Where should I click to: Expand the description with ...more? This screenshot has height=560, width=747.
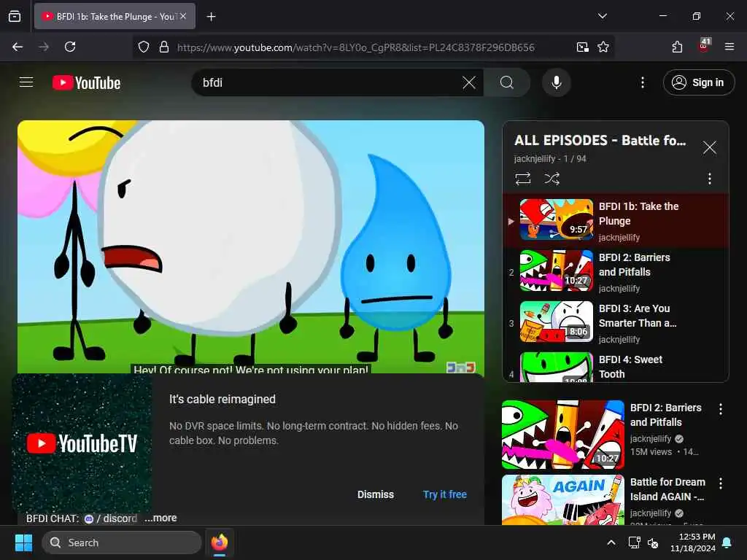160,518
